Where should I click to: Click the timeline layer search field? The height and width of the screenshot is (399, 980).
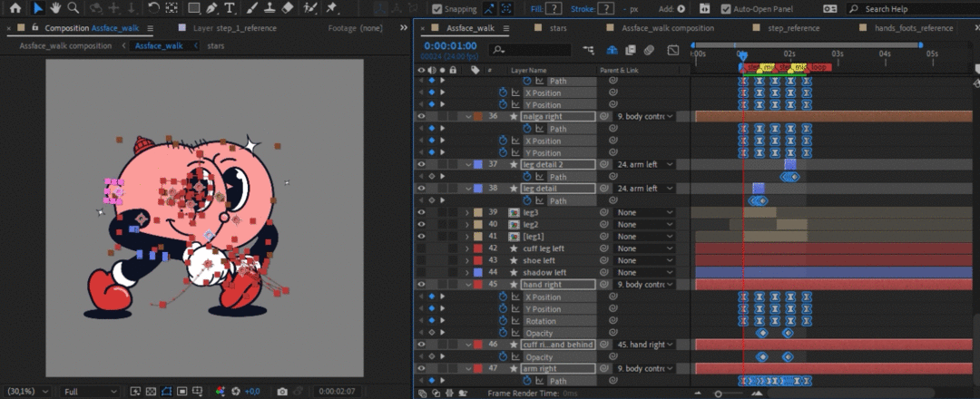531,50
